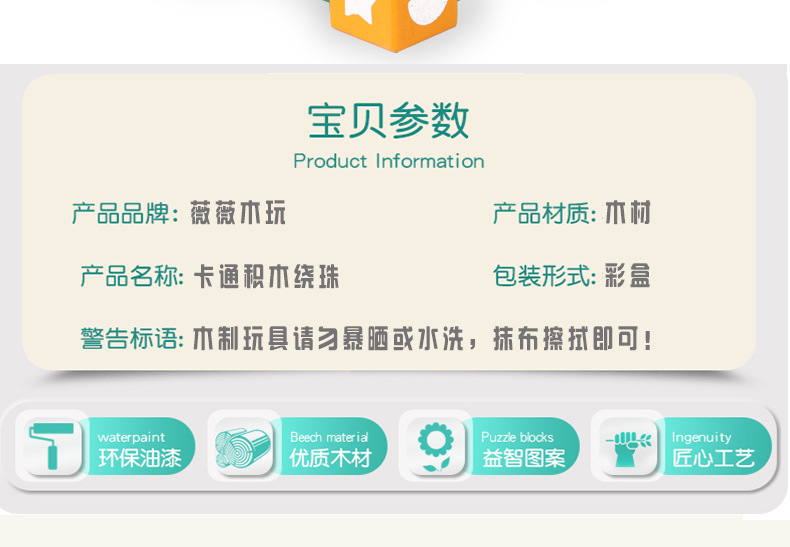Click the brand value 薇薇木玩
This screenshot has width=790, height=547.
pyautogui.click(x=238, y=213)
